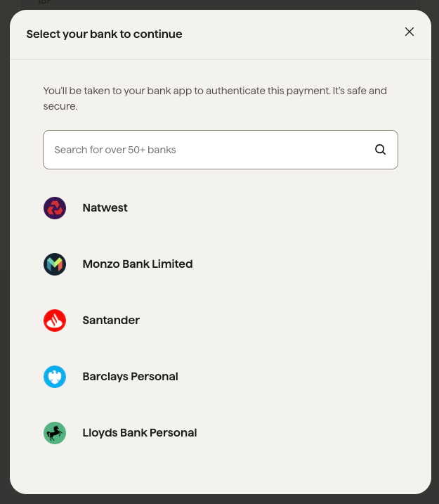This screenshot has height=504, width=439.
Task: Click the dark backdrop outside the dialog
Action: click(4, 257)
